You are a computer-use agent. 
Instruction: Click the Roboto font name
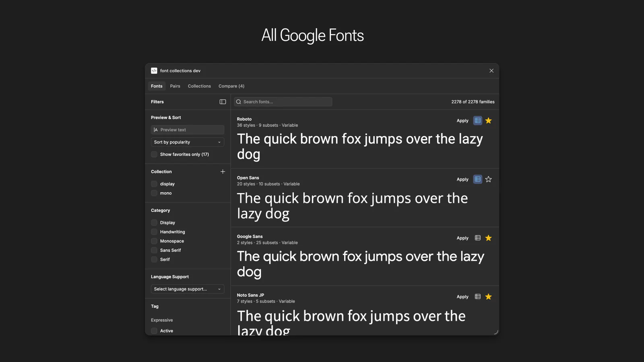244,119
